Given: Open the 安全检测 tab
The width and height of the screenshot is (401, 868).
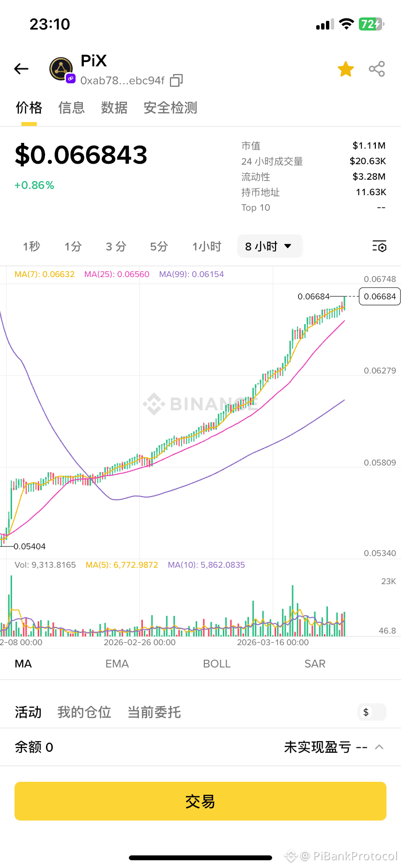Looking at the screenshot, I should 170,108.
